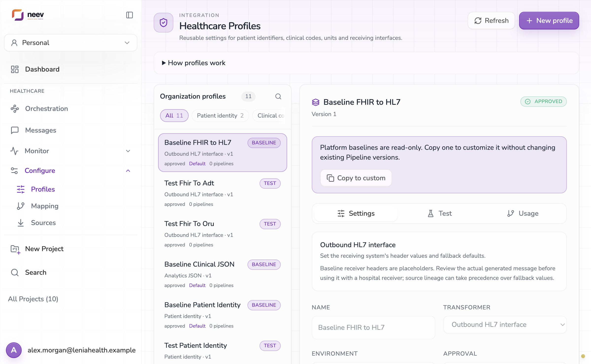The image size is (591, 364).
Task: Collapse the sidebar with panel icon
Action: (x=129, y=15)
